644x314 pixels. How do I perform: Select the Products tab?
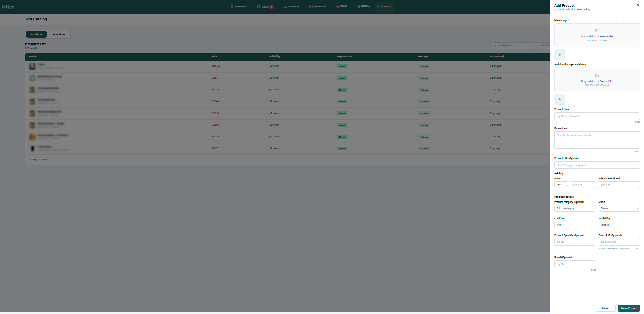coord(37,34)
